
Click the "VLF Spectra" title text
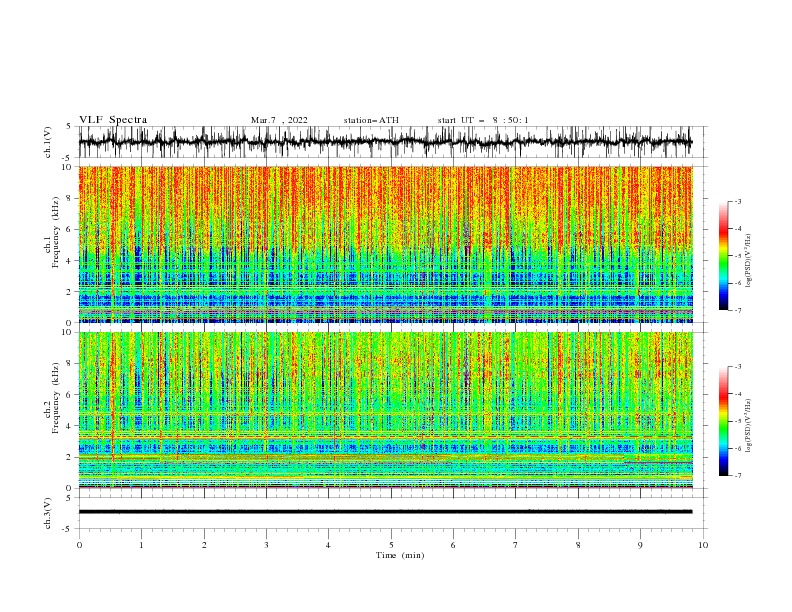coord(113,120)
